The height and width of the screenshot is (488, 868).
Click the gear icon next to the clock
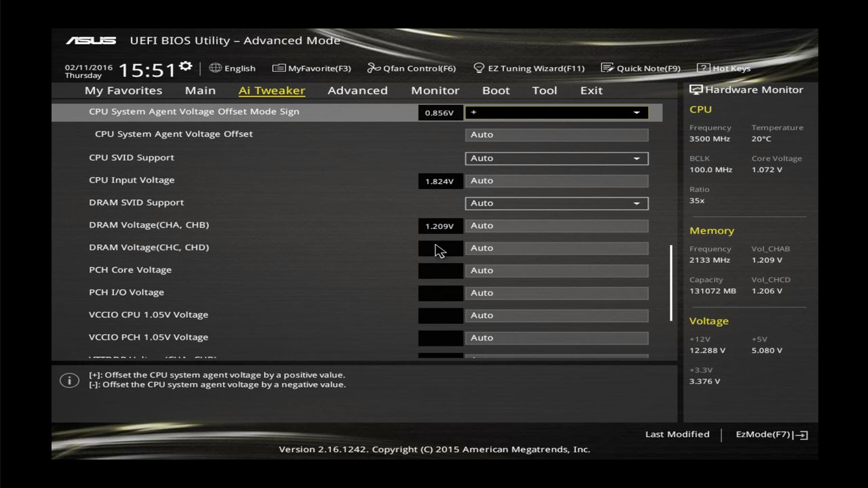[x=185, y=66]
